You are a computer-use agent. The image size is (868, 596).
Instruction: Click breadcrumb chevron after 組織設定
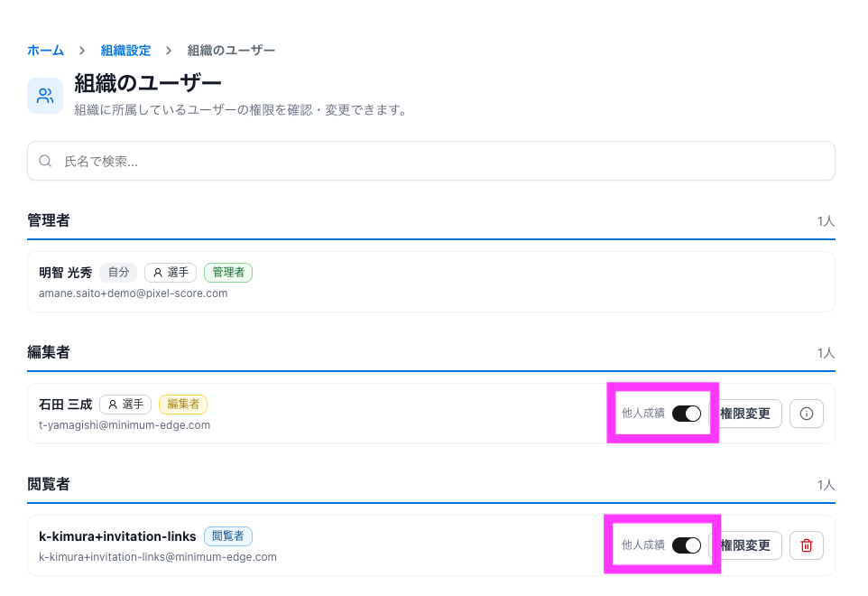pos(169,51)
